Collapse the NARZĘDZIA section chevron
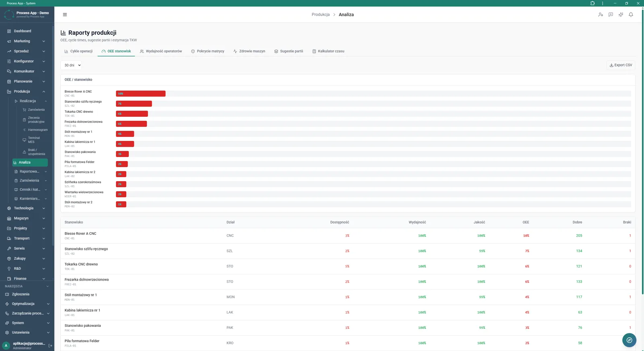 point(47,286)
